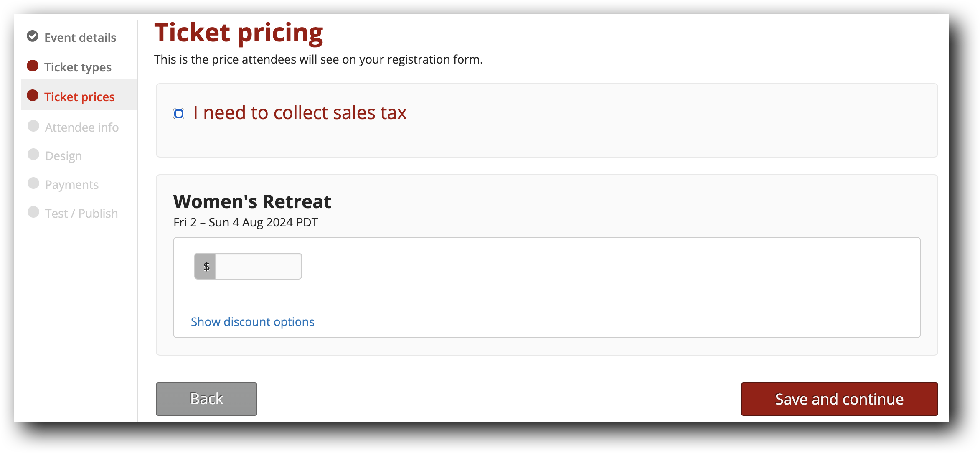Viewport: 980px width, 453px height.
Task: Jump to the Design step
Action: click(x=63, y=156)
